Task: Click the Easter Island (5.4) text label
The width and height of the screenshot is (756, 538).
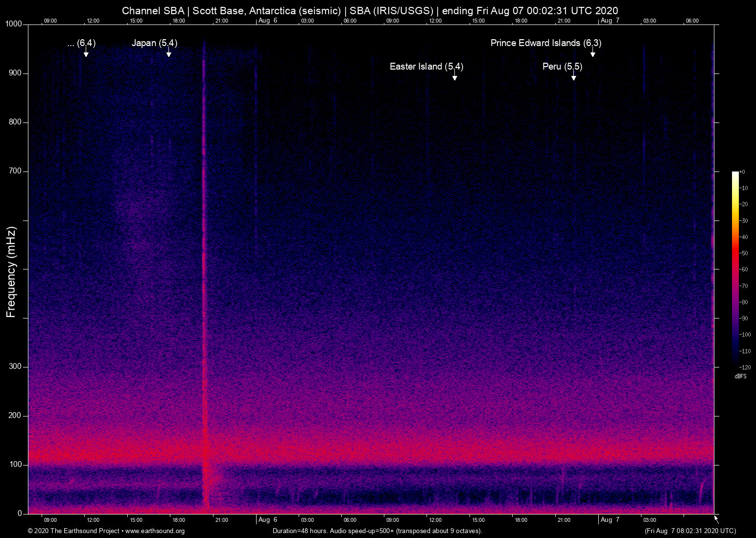Action: (x=426, y=67)
